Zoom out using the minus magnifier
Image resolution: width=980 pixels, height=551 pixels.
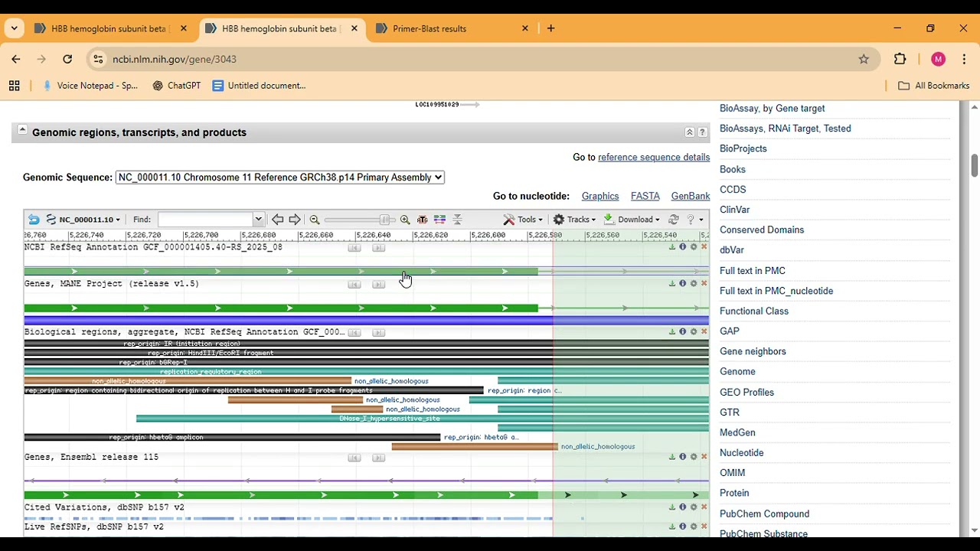315,220
